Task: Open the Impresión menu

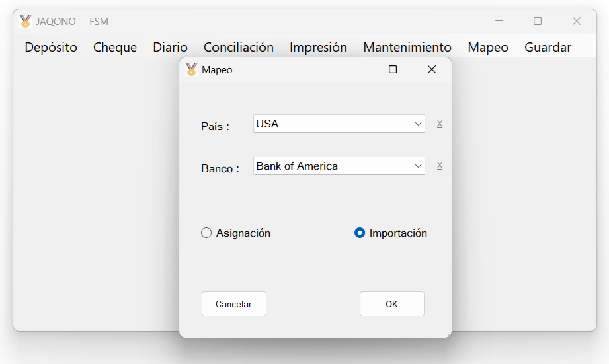Action: (x=318, y=47)
